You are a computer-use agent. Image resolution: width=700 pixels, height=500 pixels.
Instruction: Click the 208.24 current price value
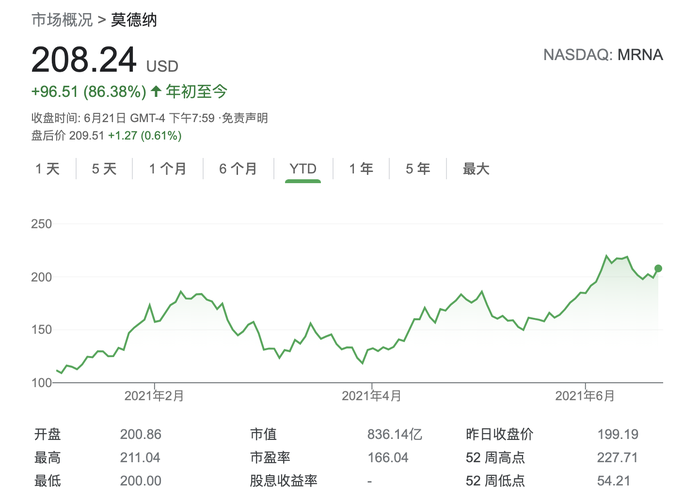click(x=83, y=59)
